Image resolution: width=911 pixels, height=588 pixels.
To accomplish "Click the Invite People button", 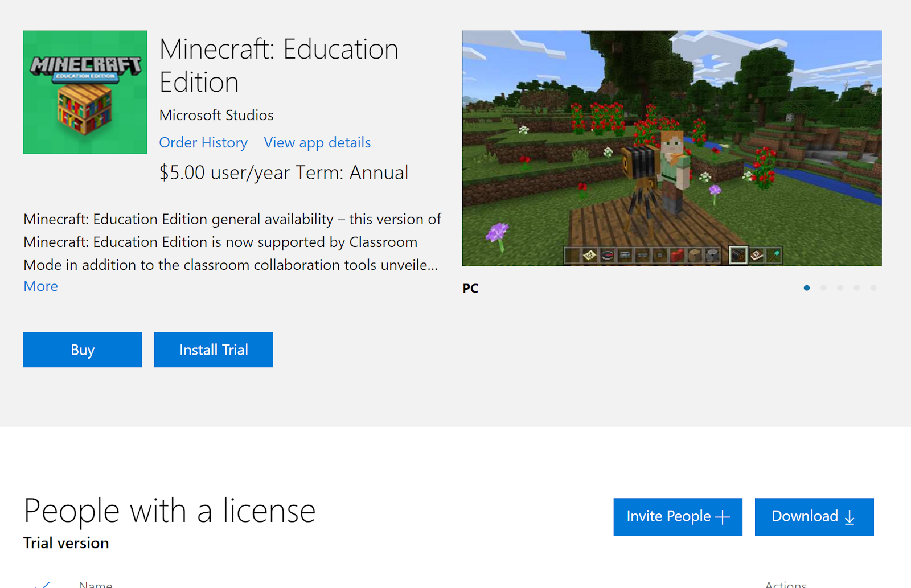I will click(678, 517).
